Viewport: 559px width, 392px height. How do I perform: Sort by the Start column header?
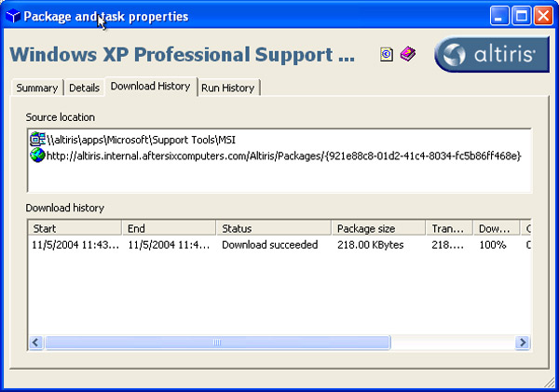(x=75, y=228)
